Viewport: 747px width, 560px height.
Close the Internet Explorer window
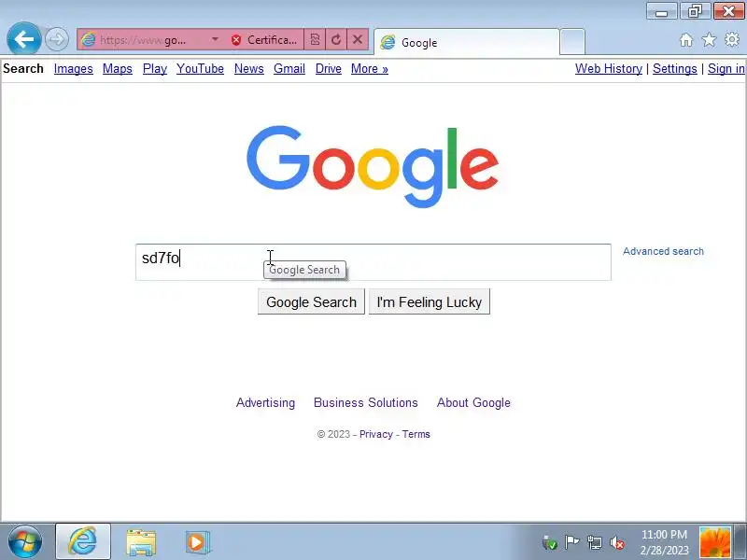[x=729, y=11]
